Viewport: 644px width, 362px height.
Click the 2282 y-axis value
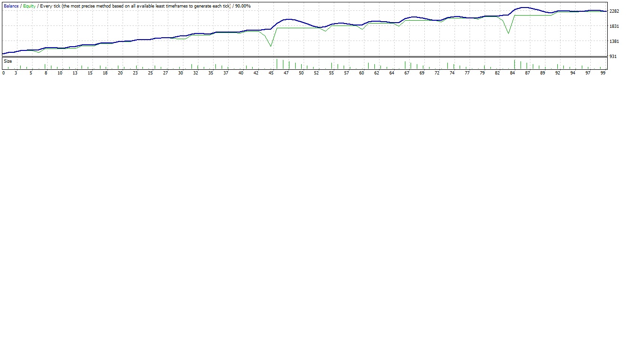(x=614, y=11)
